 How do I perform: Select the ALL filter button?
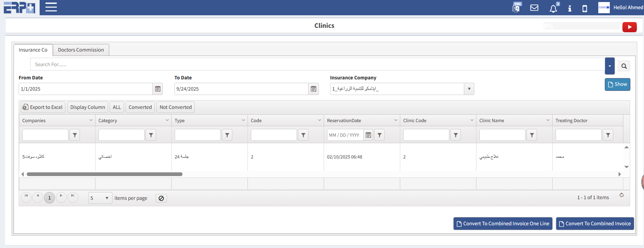pos(116,107)
